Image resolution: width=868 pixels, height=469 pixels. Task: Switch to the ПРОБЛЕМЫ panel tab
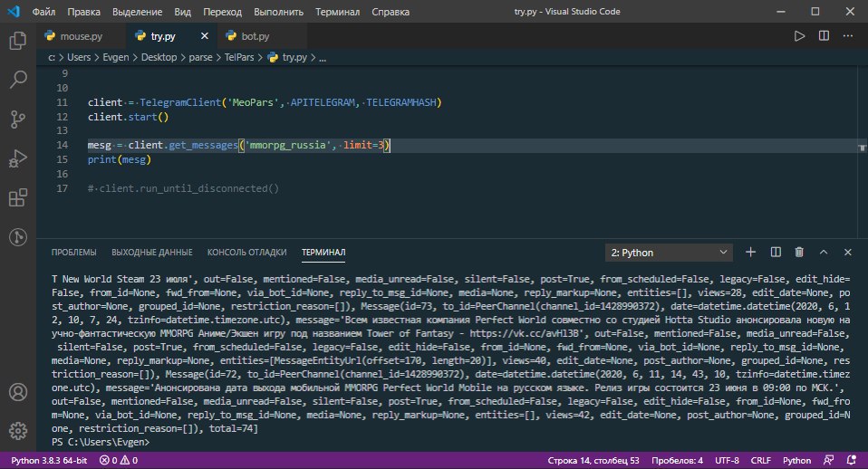point(73,253)
